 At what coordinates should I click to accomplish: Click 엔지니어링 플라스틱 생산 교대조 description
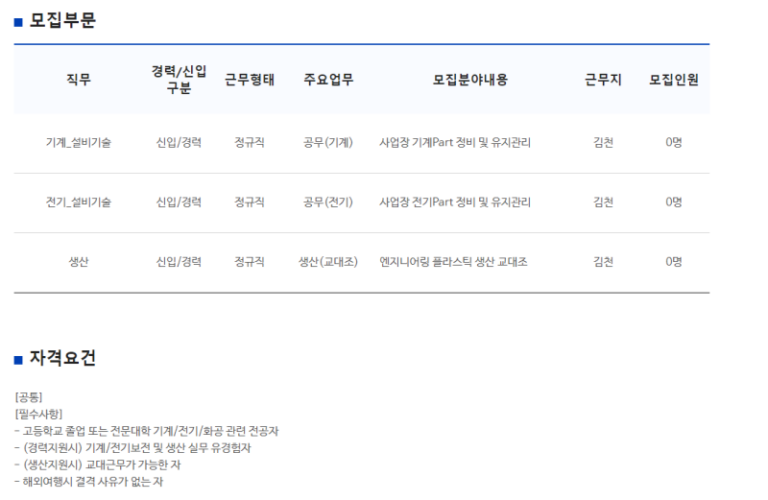click(453, 262)
